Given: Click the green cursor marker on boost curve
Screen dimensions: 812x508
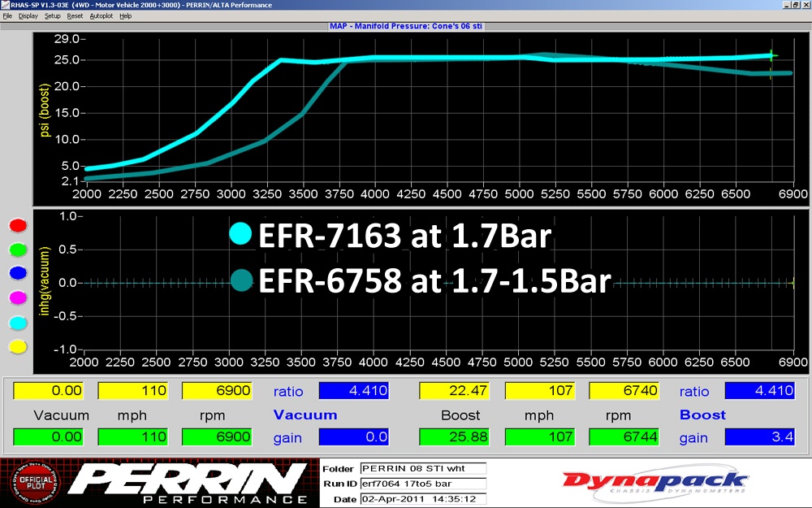Looking at the screenshot, I should click(771, 56).
